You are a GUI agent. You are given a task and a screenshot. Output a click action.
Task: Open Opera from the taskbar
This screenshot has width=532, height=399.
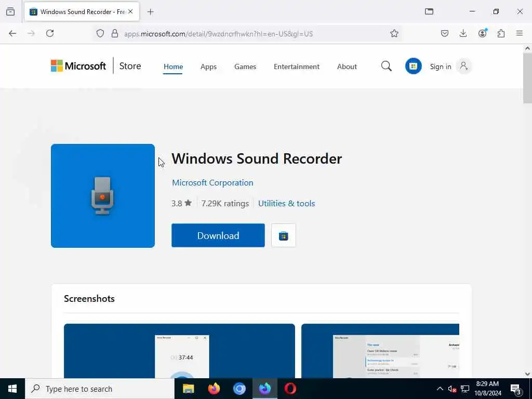(x=290, y=389)
